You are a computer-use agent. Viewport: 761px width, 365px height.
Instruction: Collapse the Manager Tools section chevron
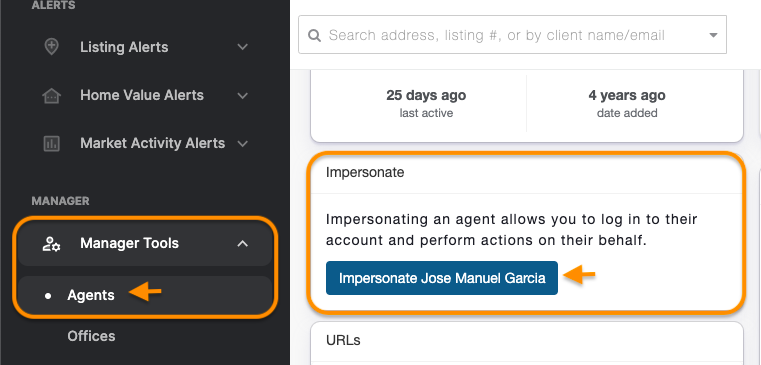(x=243, y=244)
